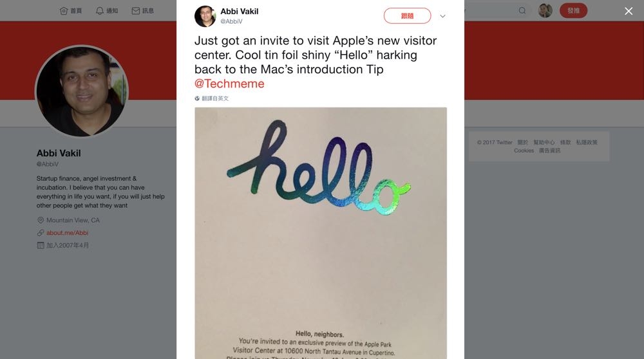Close the tweet overlay with X icon
Image resolution: width=644 pixels, height=359 pixels.
click(629, 11)
